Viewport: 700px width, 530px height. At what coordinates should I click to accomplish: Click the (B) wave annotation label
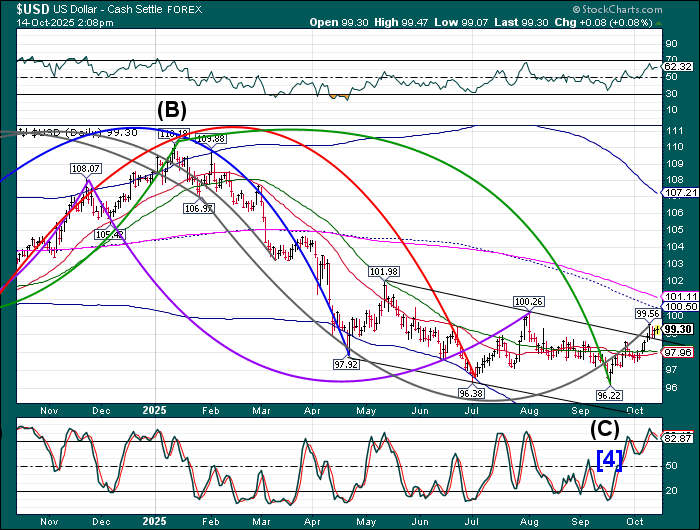point(171,108)
